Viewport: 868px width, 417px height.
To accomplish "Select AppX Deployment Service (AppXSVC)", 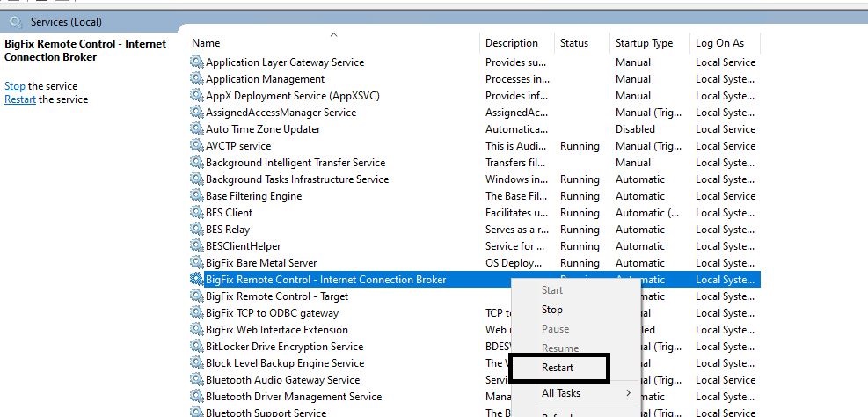I will (x=293, y=95).
